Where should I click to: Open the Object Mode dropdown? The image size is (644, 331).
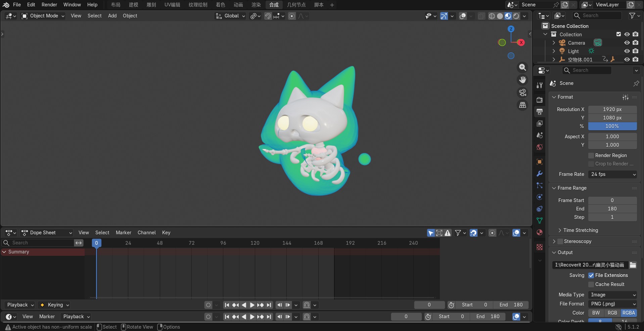tap(43, 16)
